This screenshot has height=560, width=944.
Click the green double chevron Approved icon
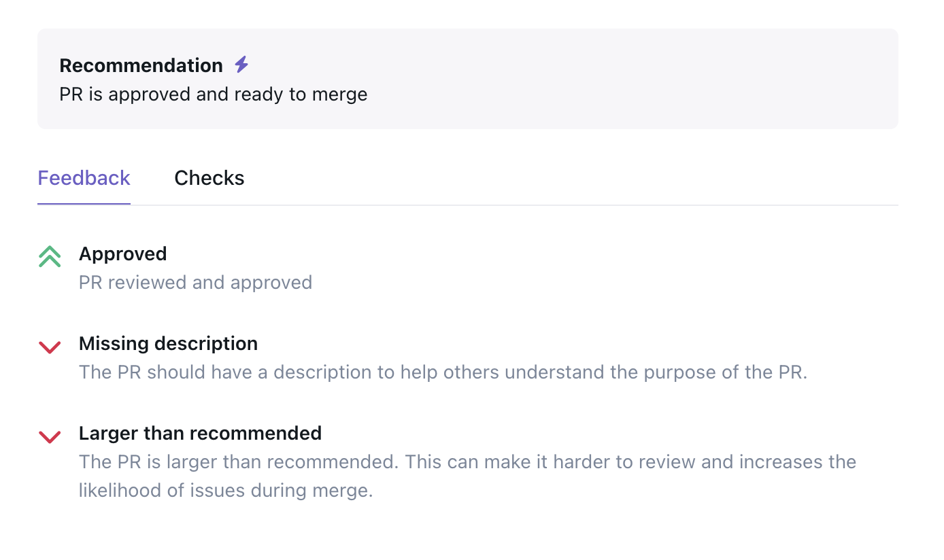(x=50, y=256)
